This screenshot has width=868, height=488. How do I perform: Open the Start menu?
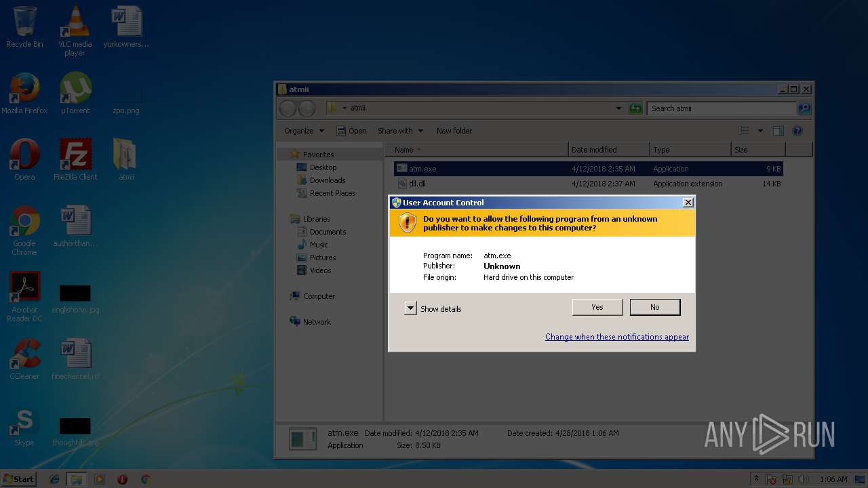19,479
